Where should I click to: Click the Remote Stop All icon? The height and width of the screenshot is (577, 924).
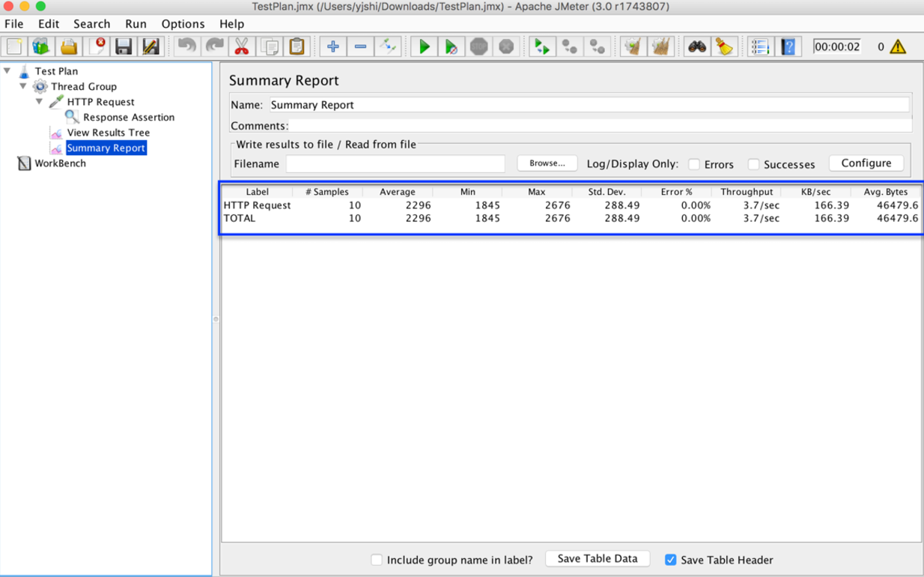570,46
